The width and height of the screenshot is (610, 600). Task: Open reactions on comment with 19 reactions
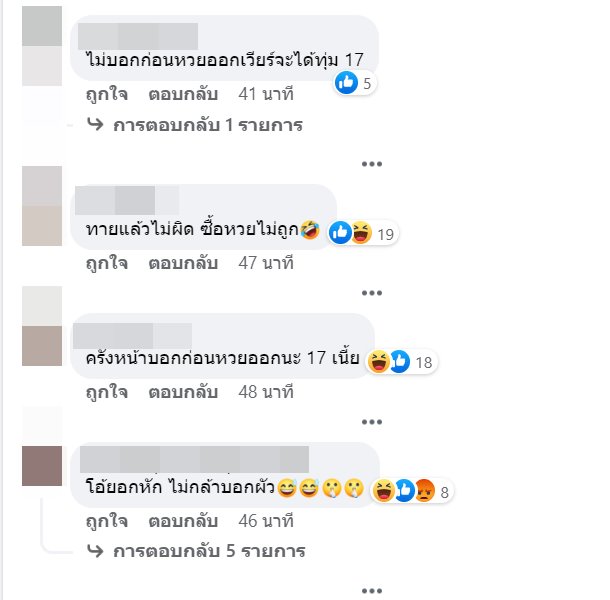click(363, 233)
